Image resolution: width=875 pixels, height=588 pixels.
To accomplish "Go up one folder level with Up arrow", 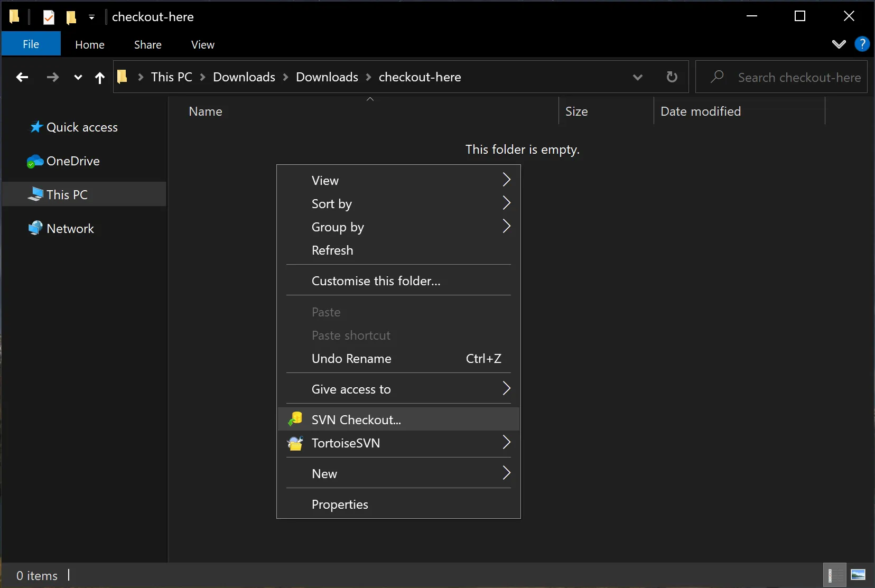I will [x=99, y=78].
